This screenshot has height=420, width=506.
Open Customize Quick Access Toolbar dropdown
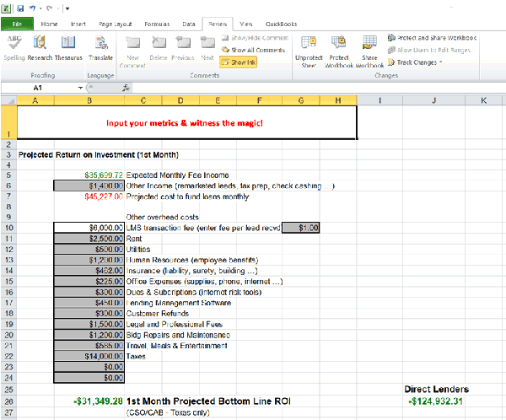click(67, 8)
